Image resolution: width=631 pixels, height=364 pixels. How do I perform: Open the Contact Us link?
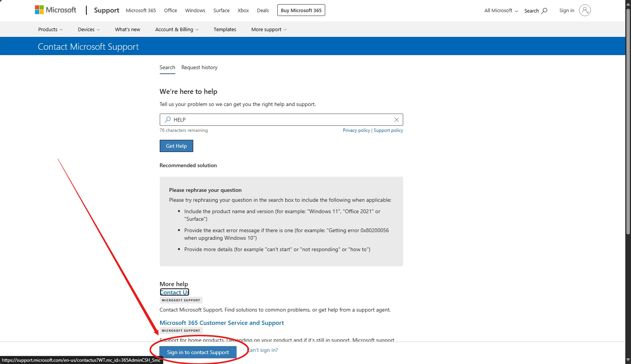175,292
